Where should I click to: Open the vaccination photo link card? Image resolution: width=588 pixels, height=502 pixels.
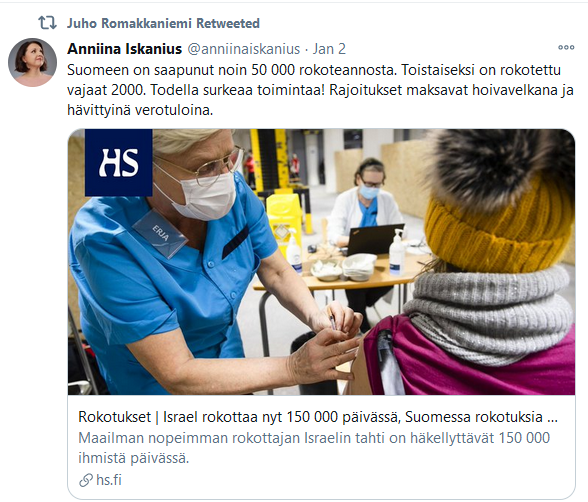(321, 262)
